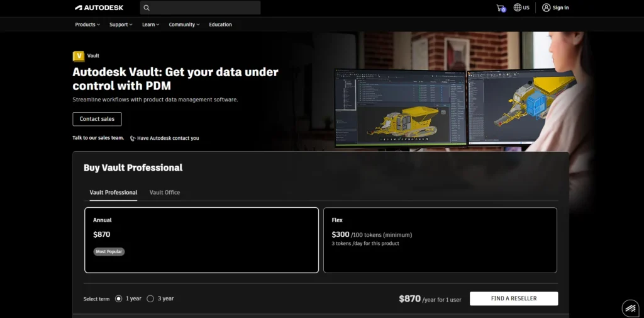Expand the Support menu
Viewport: 644px width, 318px height.
[121, 25]
